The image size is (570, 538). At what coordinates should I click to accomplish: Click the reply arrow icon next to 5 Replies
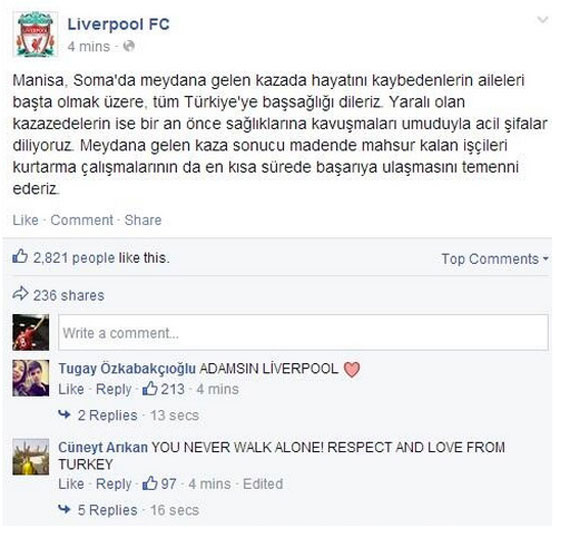[x=64, y=509]
